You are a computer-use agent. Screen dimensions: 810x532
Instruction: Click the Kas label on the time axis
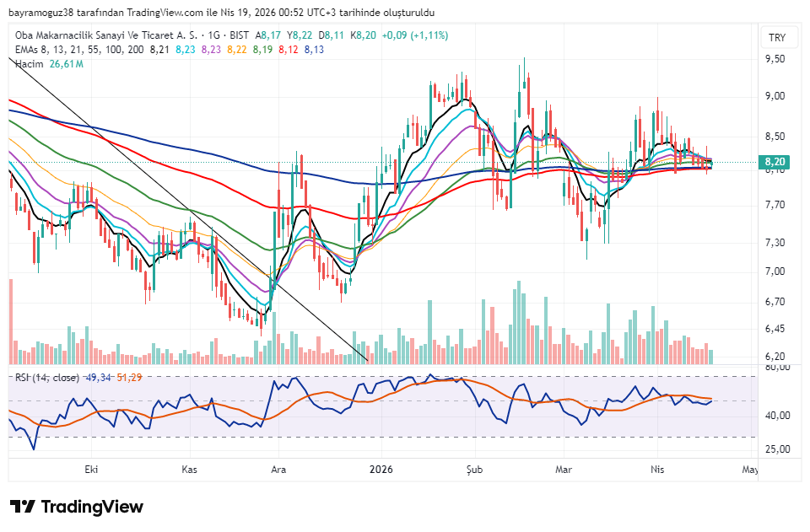click(x=190, y=470)
